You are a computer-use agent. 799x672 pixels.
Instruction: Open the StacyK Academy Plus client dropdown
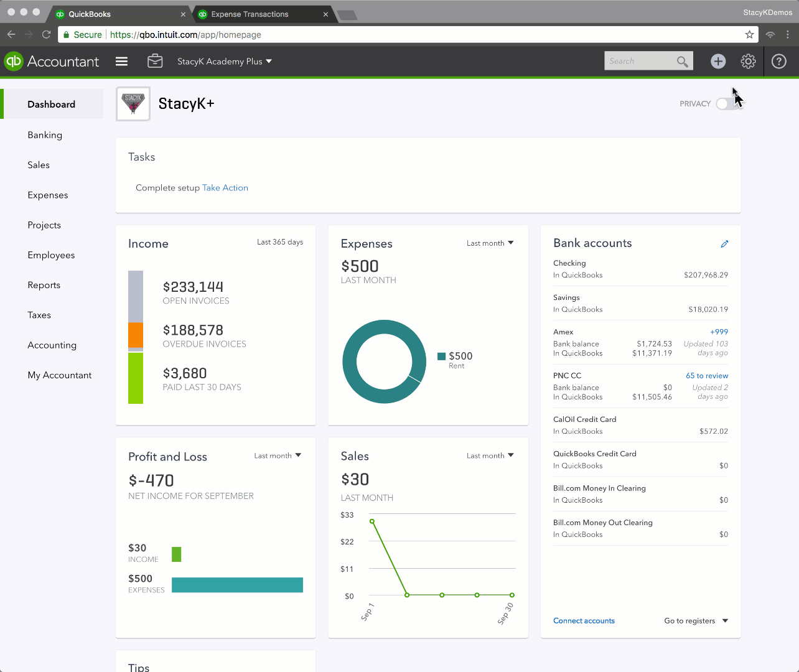point(225,61)
